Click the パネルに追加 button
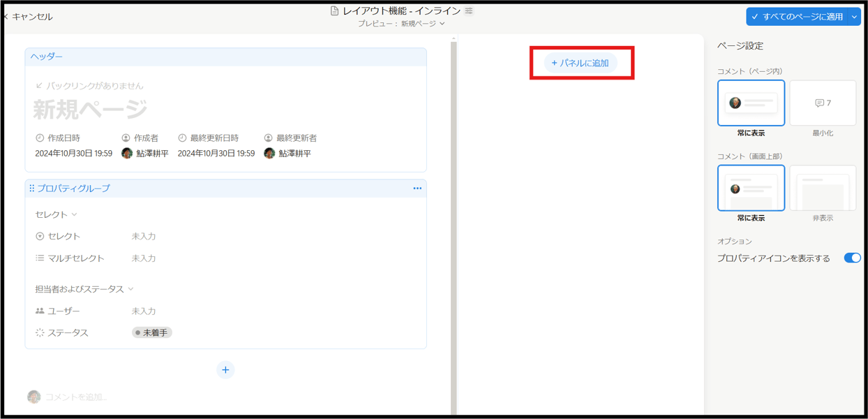Image resolution: width=868 pixels, height=419 pixels. (581, 63)
